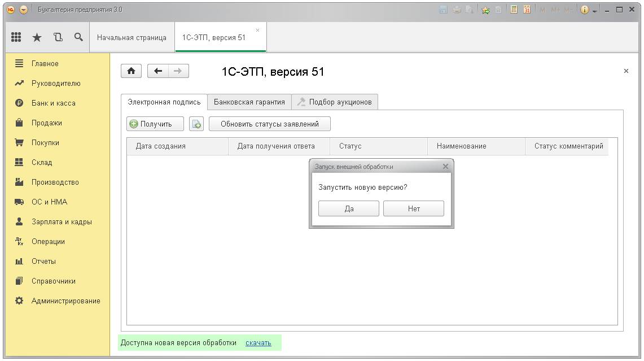Open the Продажи section
This screenshot has height=361, width=644.
pos(46,123)
